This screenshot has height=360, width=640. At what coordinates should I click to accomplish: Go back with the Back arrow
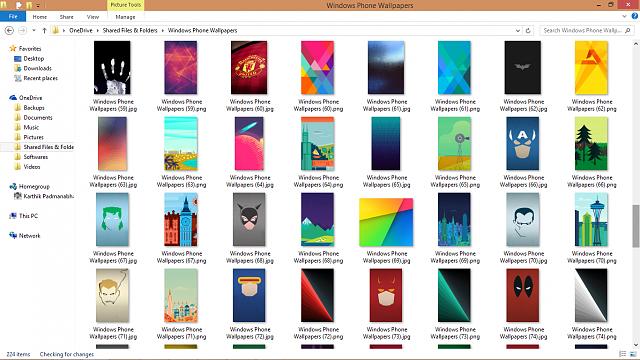point(9,31)
